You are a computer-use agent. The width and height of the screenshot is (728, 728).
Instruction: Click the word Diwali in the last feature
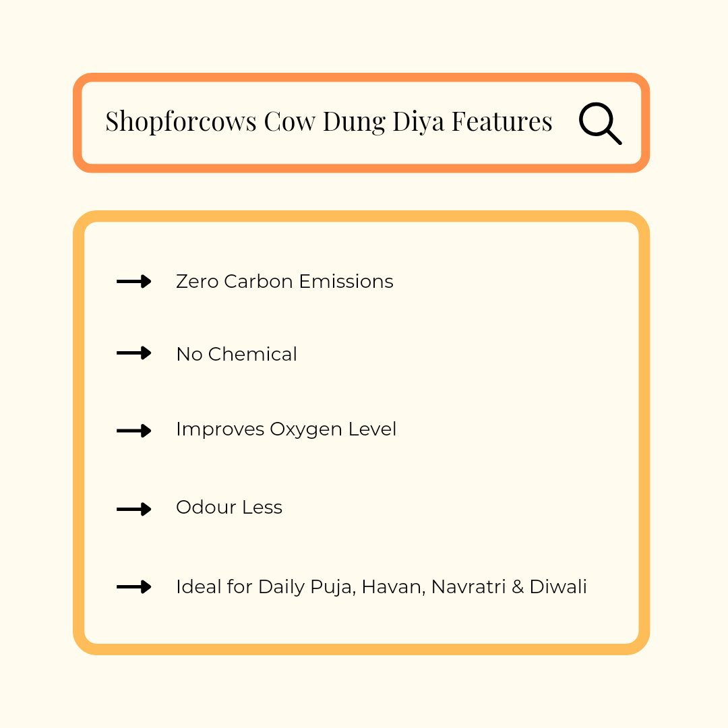pyautogui.click(x=558, y=587)
